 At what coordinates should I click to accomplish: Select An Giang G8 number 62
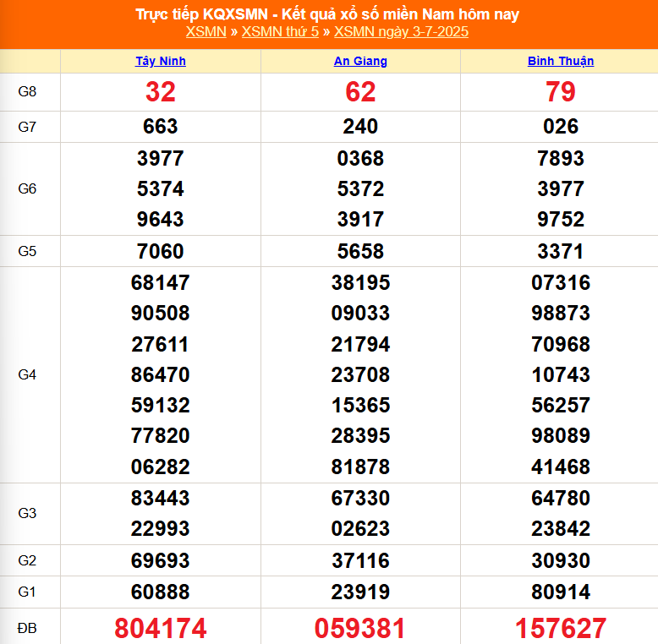tap(360, 92)
